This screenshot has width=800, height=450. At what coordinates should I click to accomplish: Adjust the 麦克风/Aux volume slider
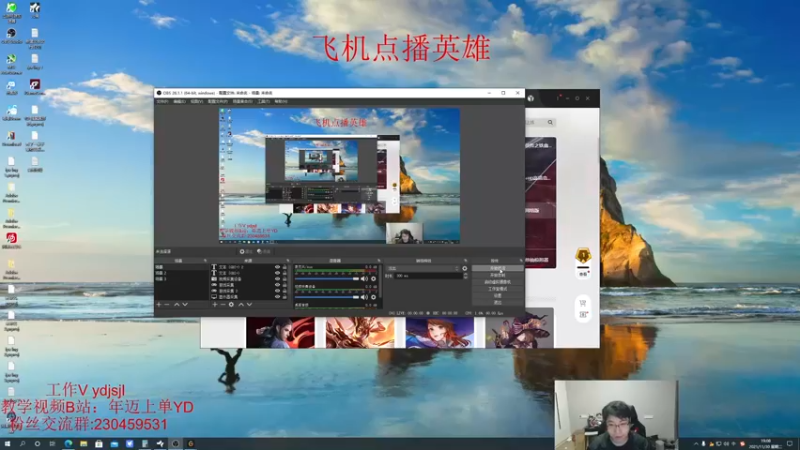tap(327, 279)
